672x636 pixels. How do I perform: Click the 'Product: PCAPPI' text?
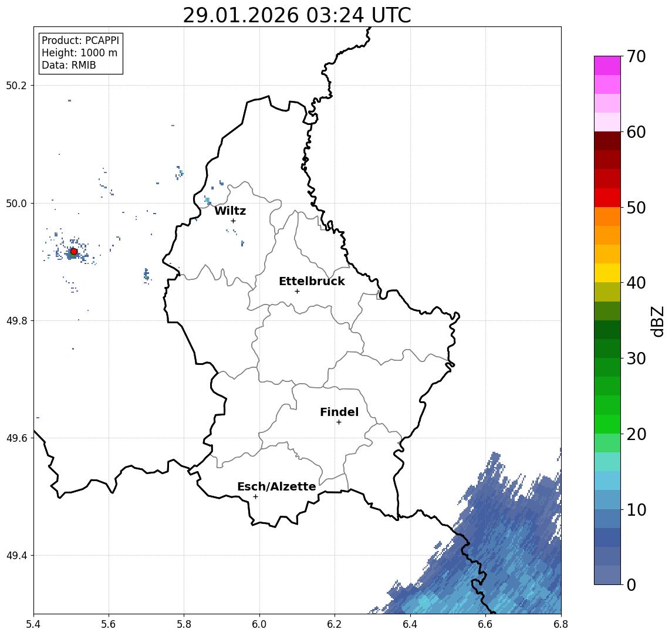80,40
